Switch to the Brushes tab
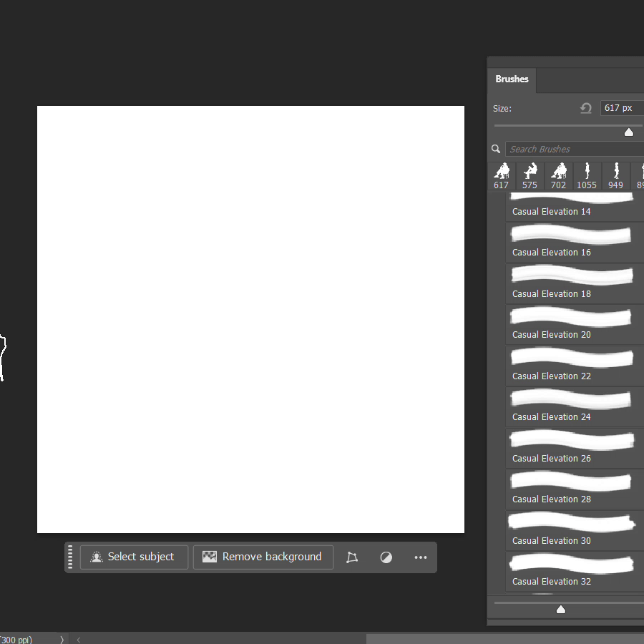 coord(512,79)
